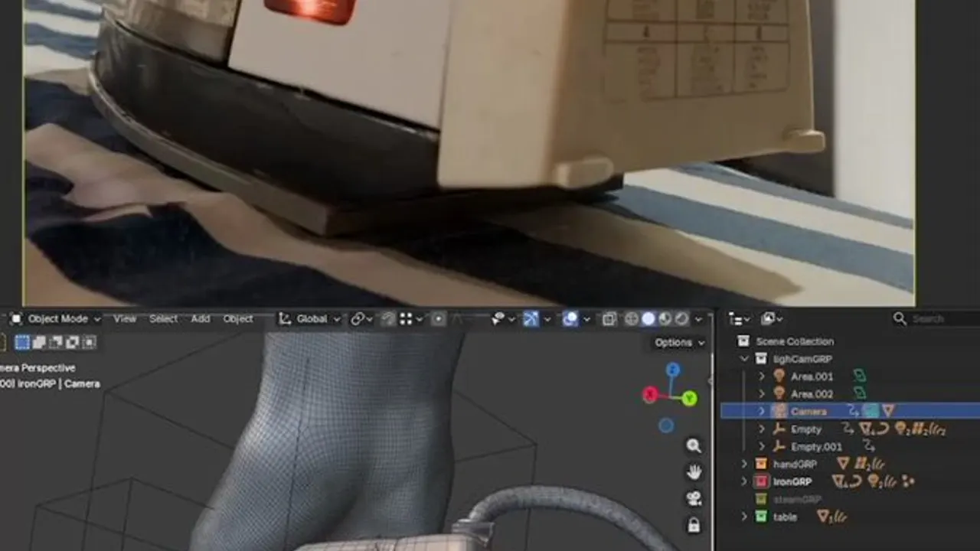Select the Area.001 light in outliner
This screenshot has height=551, width=980.
pos(812,377)
